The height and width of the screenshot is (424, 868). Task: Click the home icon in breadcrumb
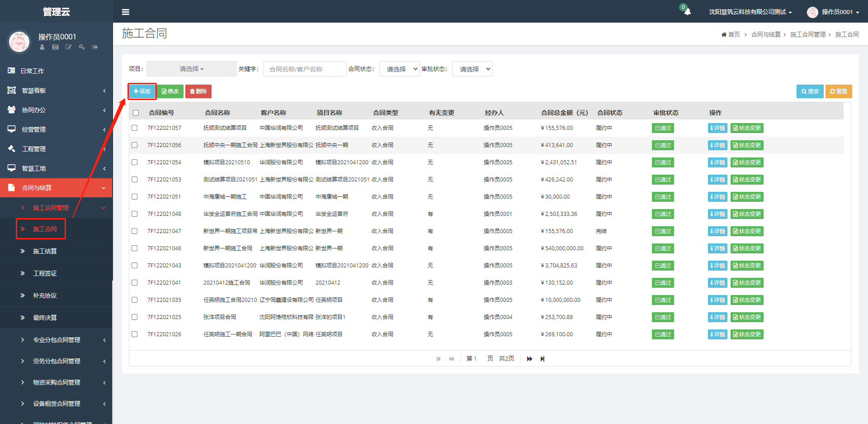tap(724, 35)
